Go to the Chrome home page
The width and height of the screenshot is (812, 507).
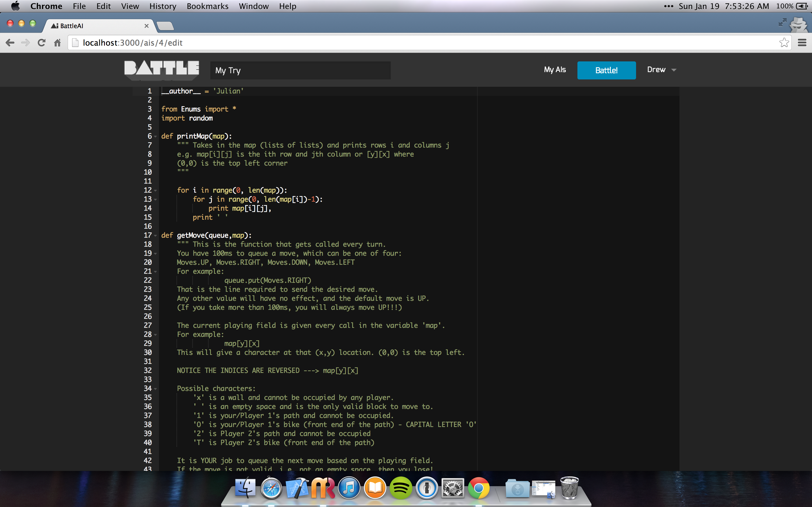click(x=58, y=43)
